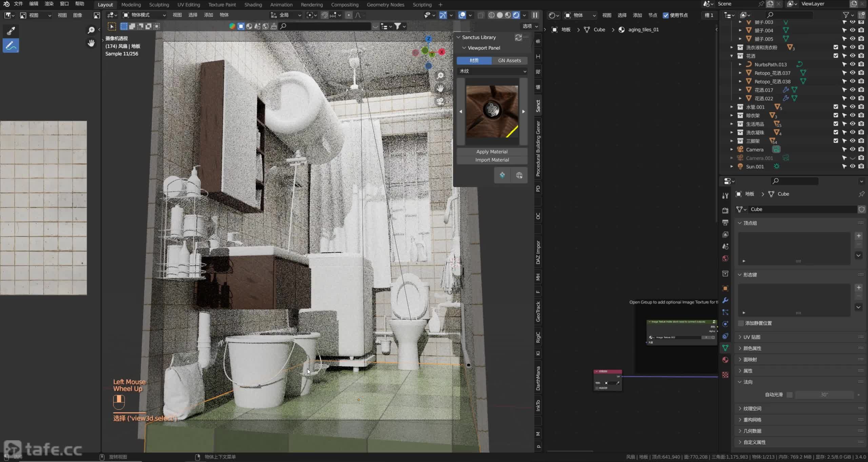868x462 pixels.
Task: Toggle 使用节点 checkbox in node editor
Action: pos(666,15)
